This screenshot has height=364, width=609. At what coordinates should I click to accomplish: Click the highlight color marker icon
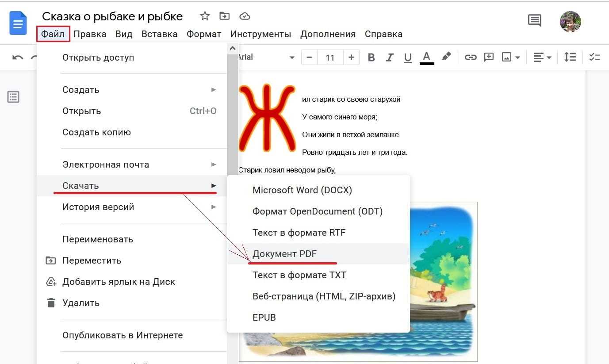pos(446,57)
